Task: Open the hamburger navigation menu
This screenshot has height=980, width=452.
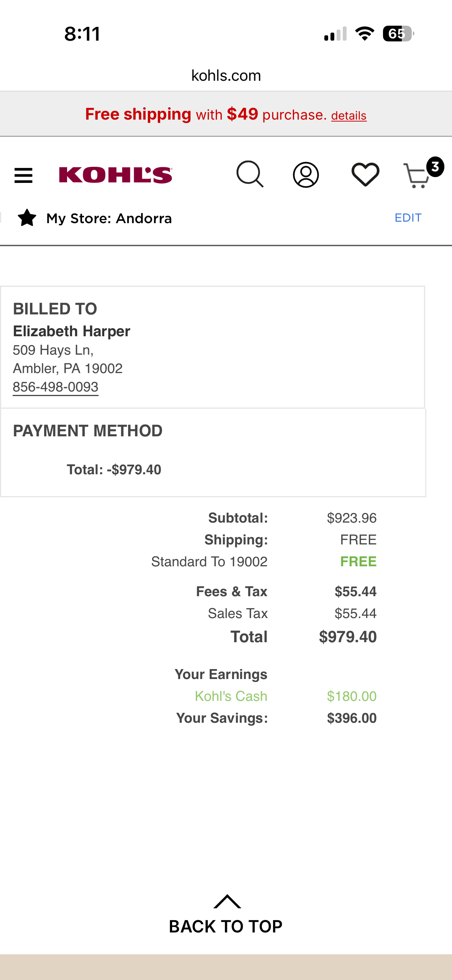Action: coord(23,175)
